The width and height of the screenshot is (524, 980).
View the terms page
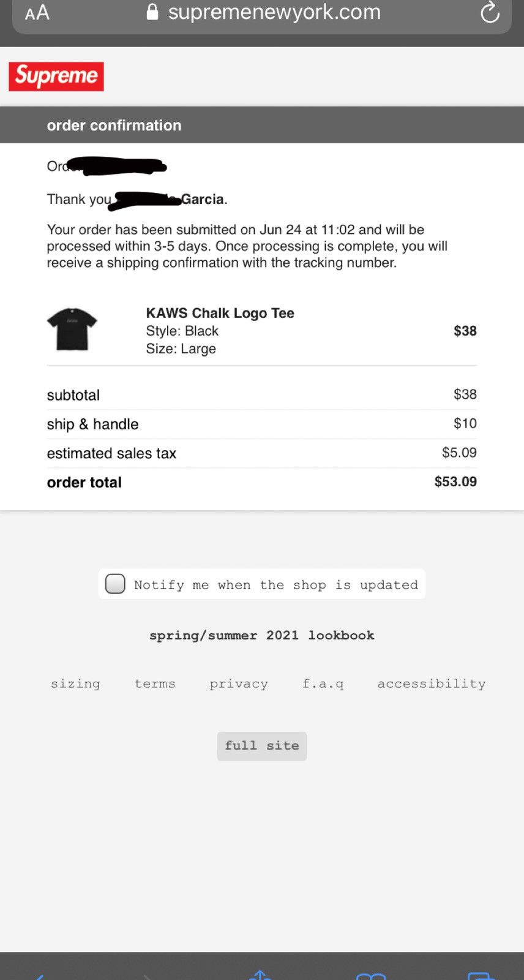click(x=155, y=684)
